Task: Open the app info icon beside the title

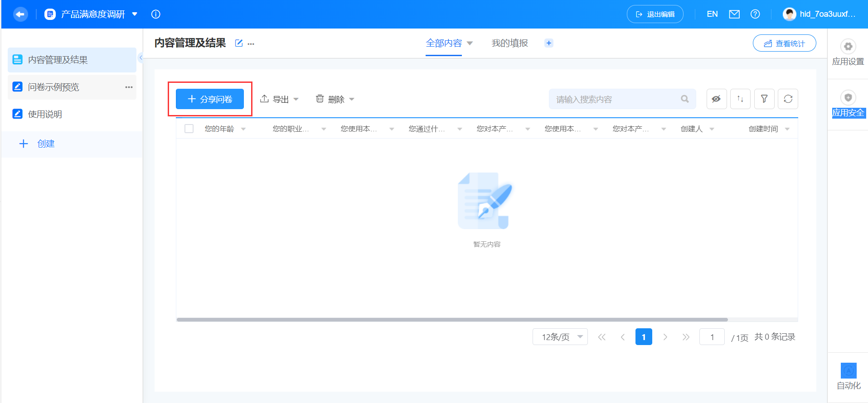Action: [155, 14]
